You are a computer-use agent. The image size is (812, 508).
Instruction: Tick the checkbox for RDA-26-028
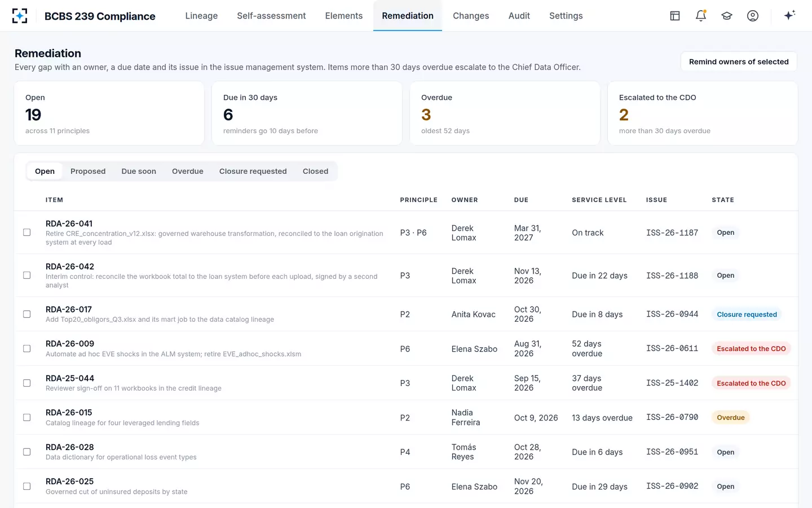(x=27, y=452)
